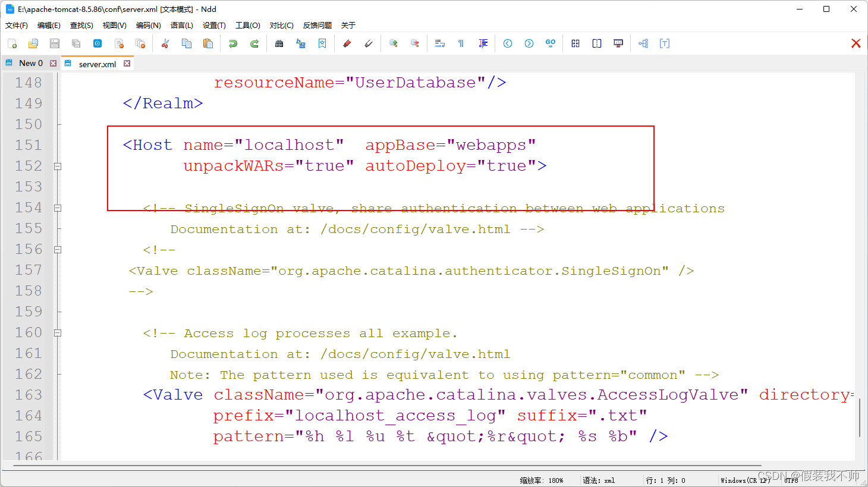Click the 行: 1 列: 0 status entry
The height and width of the screenshot is (487, 868).
666,480
